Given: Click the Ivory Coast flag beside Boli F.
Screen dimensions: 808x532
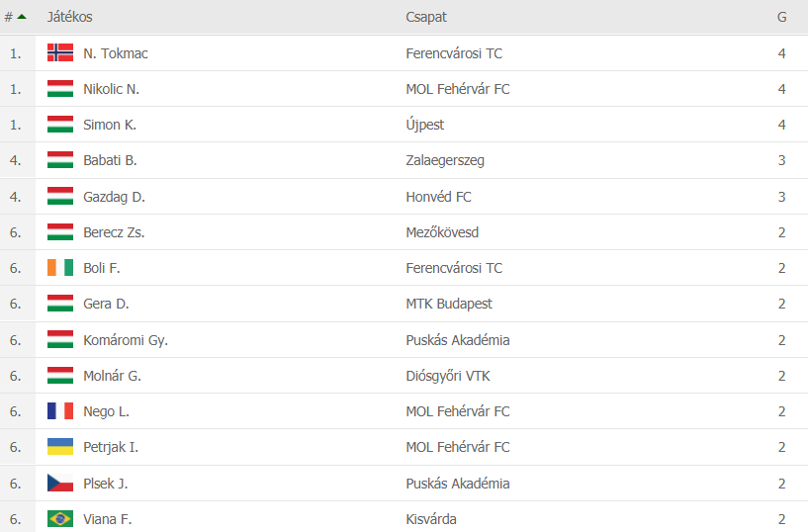Looking at the screenshot, I should click(x=60, y=268).
